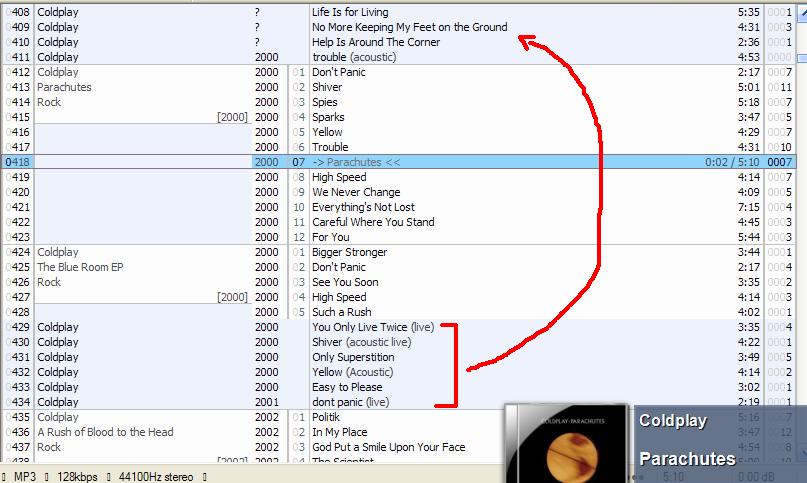Click The Blue Room EP album title
Screen dimensions: 807x483
tap(80, 267)
